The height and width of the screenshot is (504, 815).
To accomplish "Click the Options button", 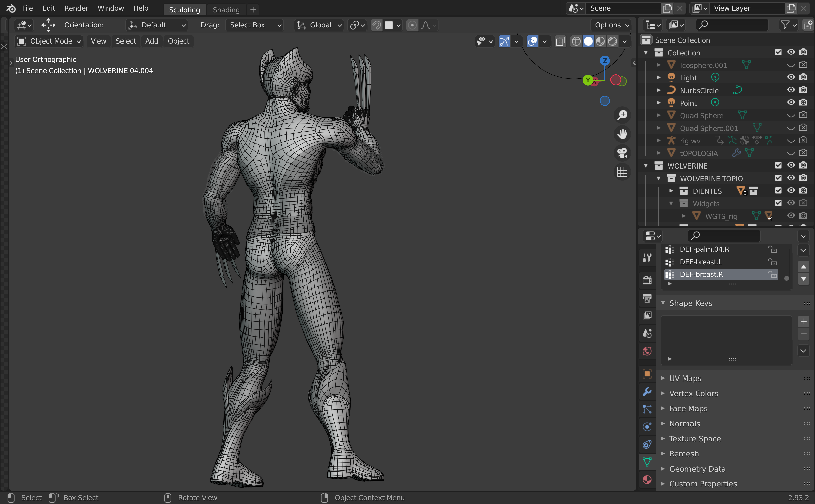I will (611, 25).
